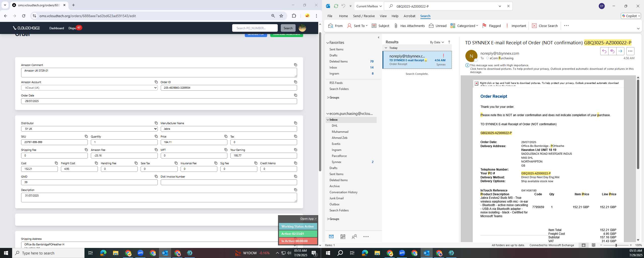This screenshot has height=258, width=644.
Task: Open the Amazon Account dropdown
Action: (89, 88)
